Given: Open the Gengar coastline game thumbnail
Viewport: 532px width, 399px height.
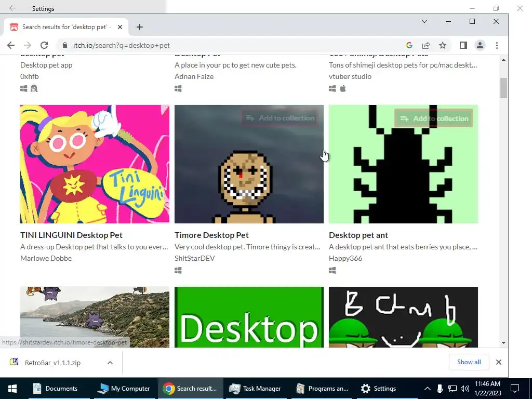Looking at the screenshot, I should pos(95,317).
